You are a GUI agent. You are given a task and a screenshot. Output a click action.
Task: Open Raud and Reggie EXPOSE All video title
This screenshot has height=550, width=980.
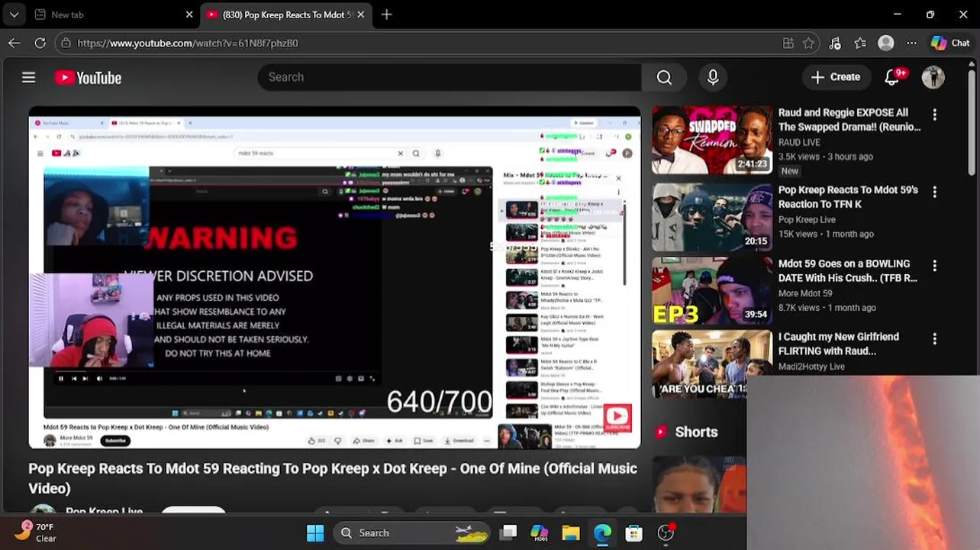(x=849, y=120)
